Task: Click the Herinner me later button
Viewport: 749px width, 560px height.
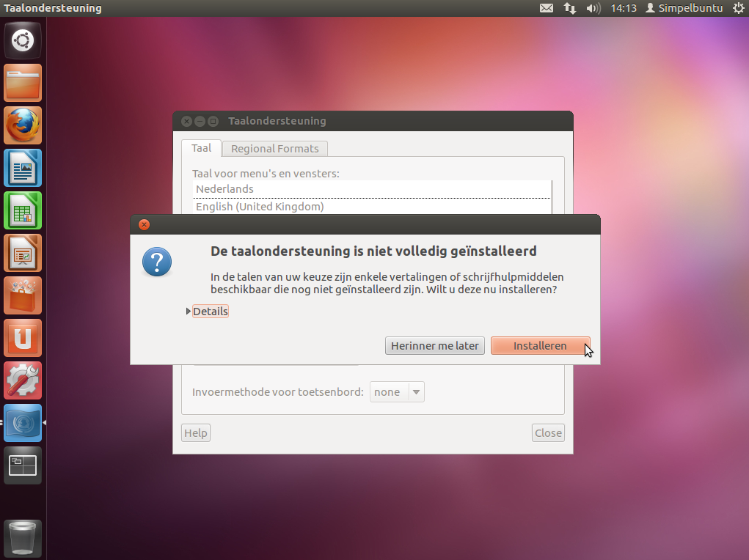Action: tap(434, 346)
